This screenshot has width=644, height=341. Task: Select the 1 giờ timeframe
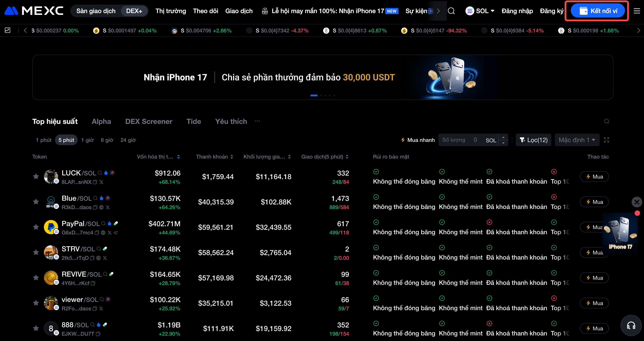pyautogui.click(x=87, y=140)
